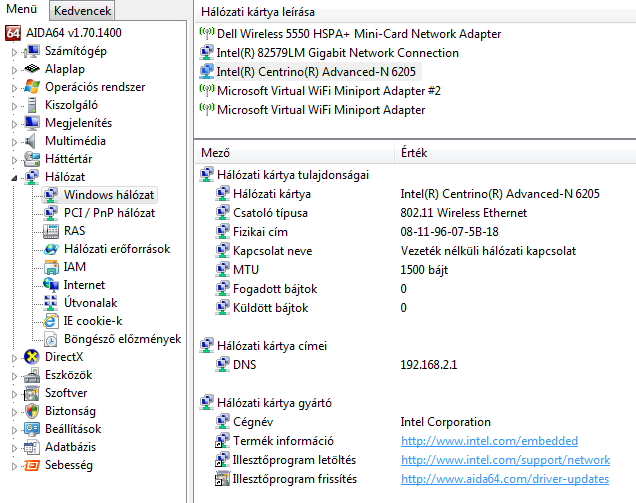This screenshot has width=636, height=503.
Task: Expand the Alaplap tree node
Action: pyautogui.click(x=15, y=70)
